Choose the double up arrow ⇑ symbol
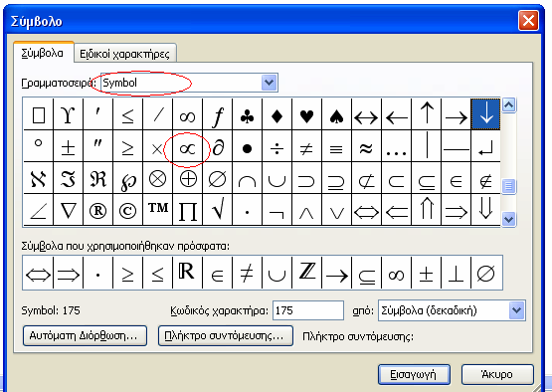 (x=427, y=210)
